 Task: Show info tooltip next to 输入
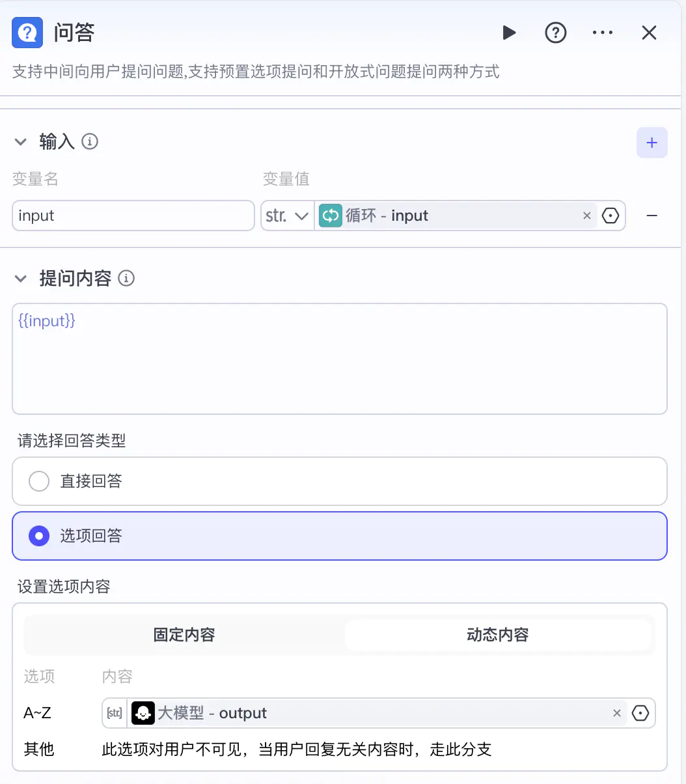click(x=90, y=141)
